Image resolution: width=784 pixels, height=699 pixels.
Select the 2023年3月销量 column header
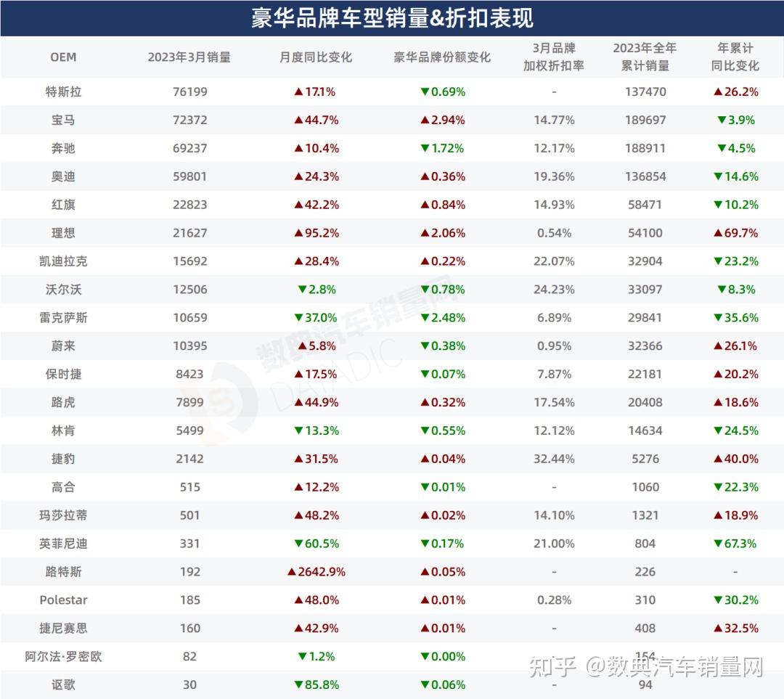(x=189, y=57)
